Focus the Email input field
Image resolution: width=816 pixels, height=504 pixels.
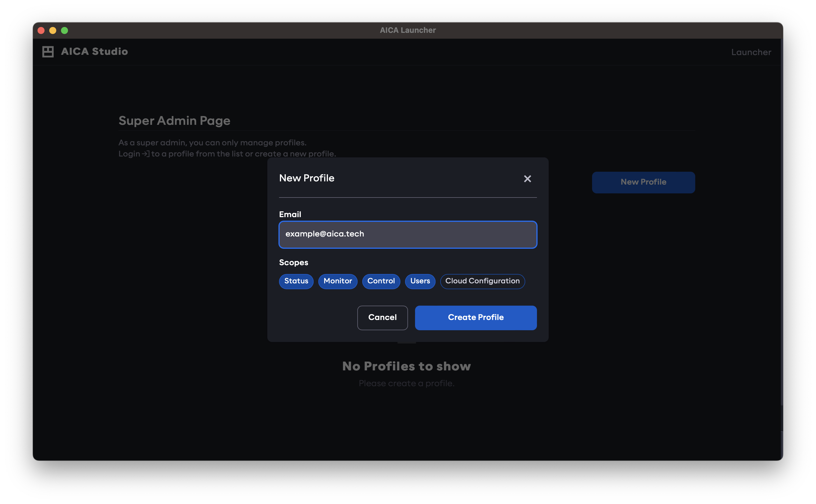pos(408,234)
